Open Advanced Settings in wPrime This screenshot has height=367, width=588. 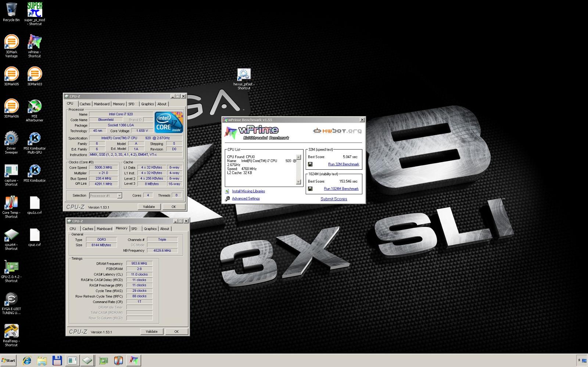(x=246, y=199)
